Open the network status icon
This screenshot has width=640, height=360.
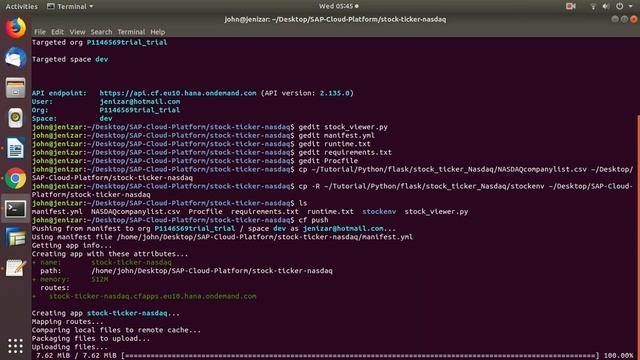593,6
